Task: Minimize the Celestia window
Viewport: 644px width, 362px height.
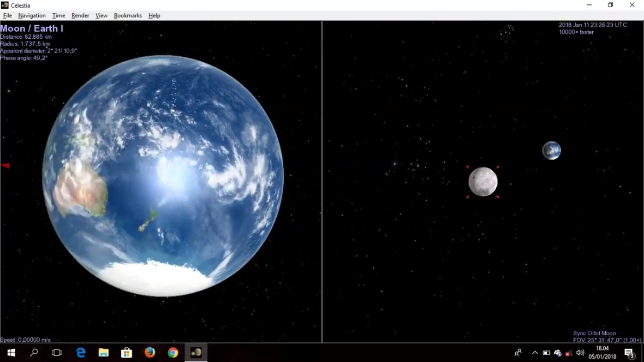Action: coord(589,5)
